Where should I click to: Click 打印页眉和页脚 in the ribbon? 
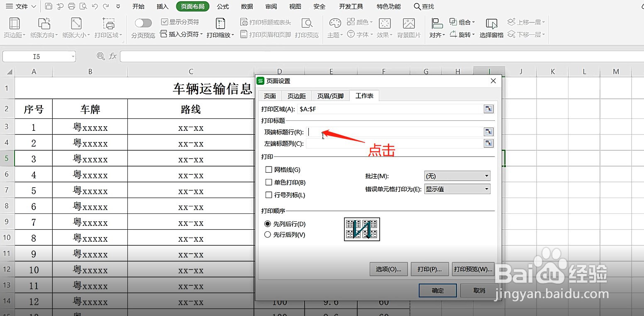[x=266, y=34]
